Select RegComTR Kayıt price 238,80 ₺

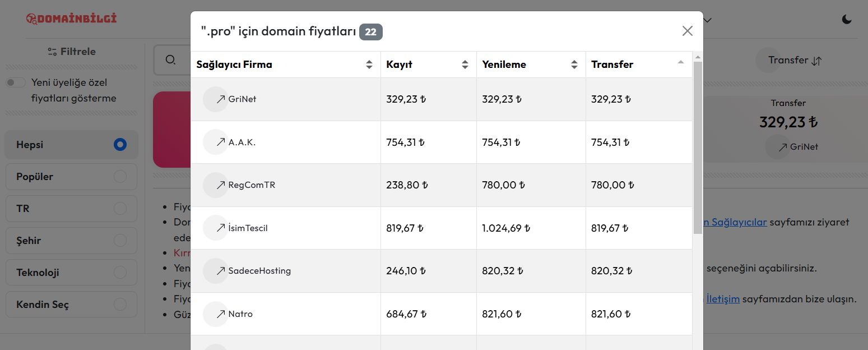click(x=407, y=185)
